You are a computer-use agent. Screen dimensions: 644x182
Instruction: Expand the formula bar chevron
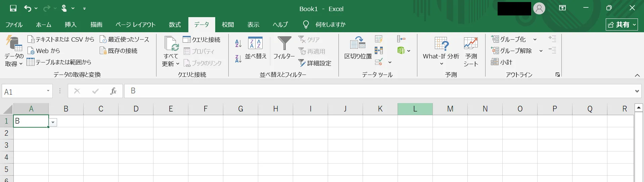point(637,91)
